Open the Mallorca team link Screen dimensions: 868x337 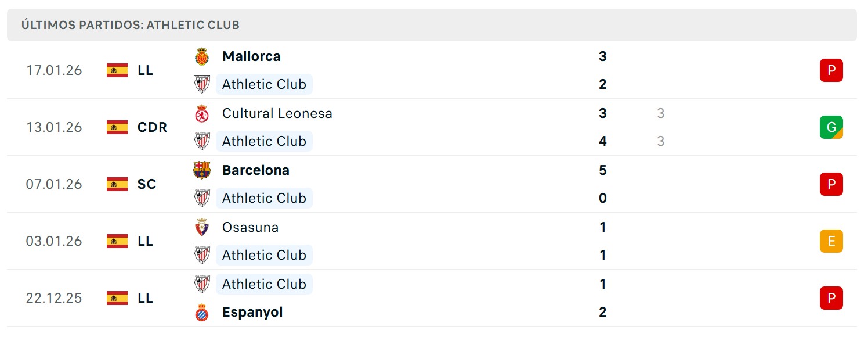pyautogui.click(x=251, y=56)
